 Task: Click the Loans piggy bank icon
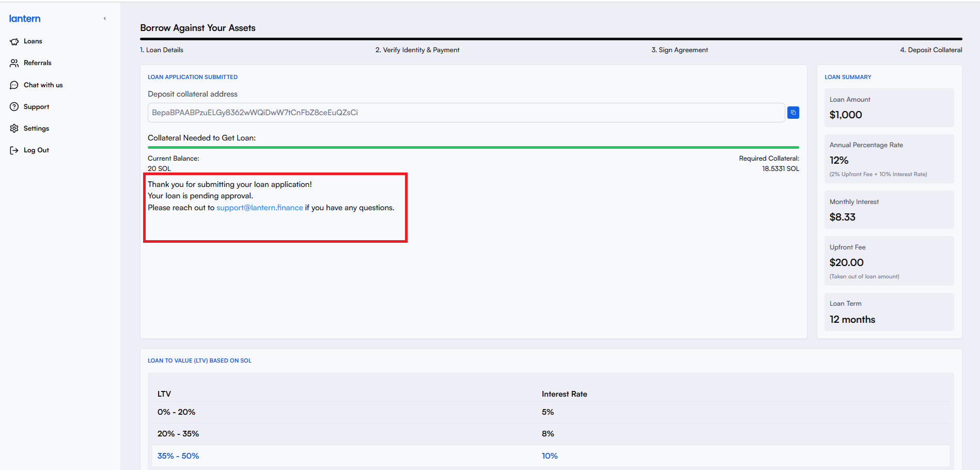tap(14, 41)
